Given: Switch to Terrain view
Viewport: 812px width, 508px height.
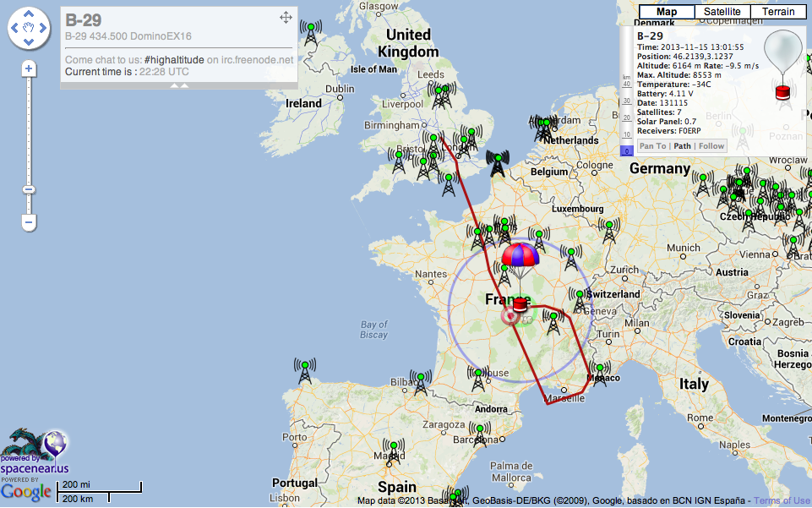Looking at the screenshot, I should click(x=778, y=11).
